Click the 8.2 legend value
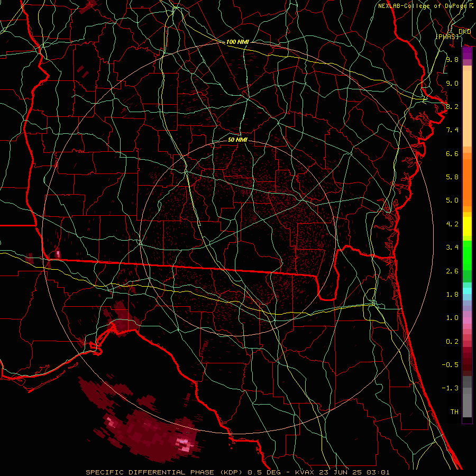The height and width of the screenshot is (476, 476). pyautogui.click(x=452, y=106)
